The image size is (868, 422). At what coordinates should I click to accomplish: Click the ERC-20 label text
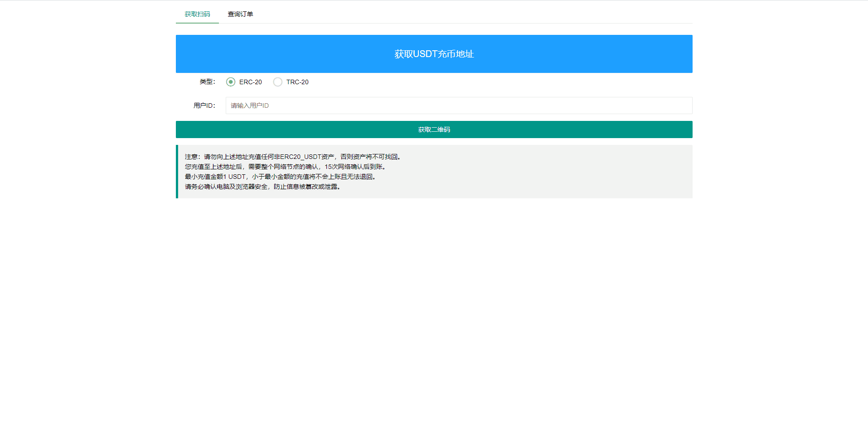pos(251,82)
